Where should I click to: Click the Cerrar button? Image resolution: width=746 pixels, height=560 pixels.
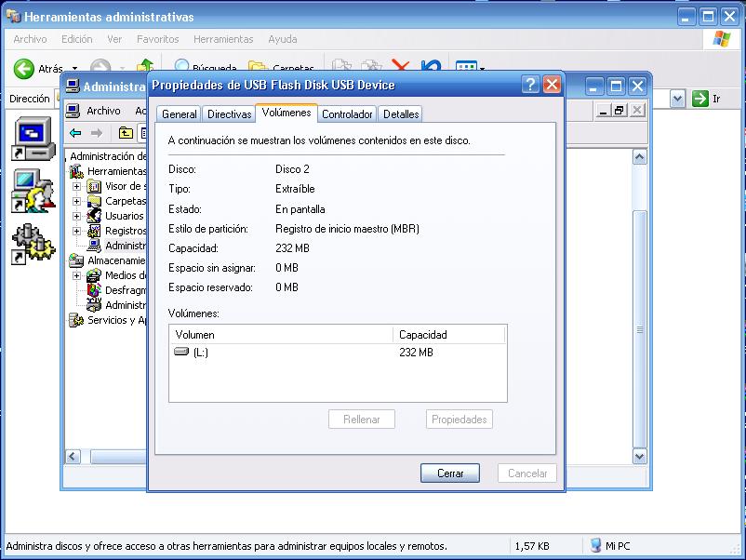click(450, 473)
